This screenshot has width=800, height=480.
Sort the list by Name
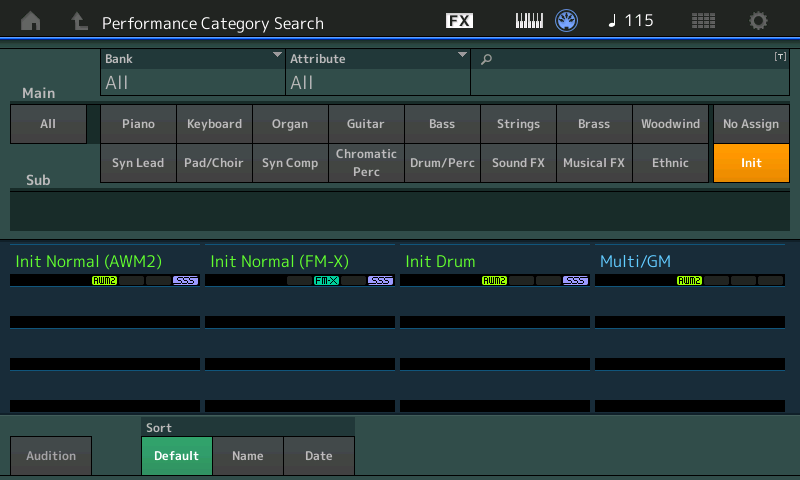pos(248,456)
